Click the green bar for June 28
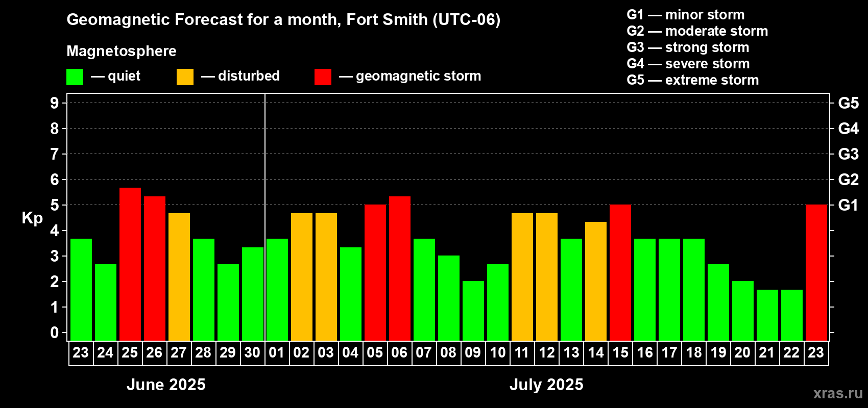Screen dimensions: 868x408 204,290
